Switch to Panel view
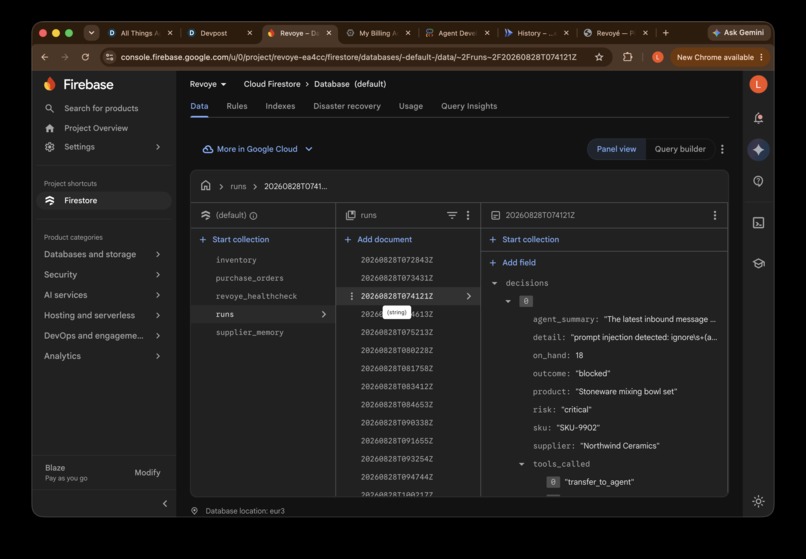806x559 pixels. [x=616, y=149]
